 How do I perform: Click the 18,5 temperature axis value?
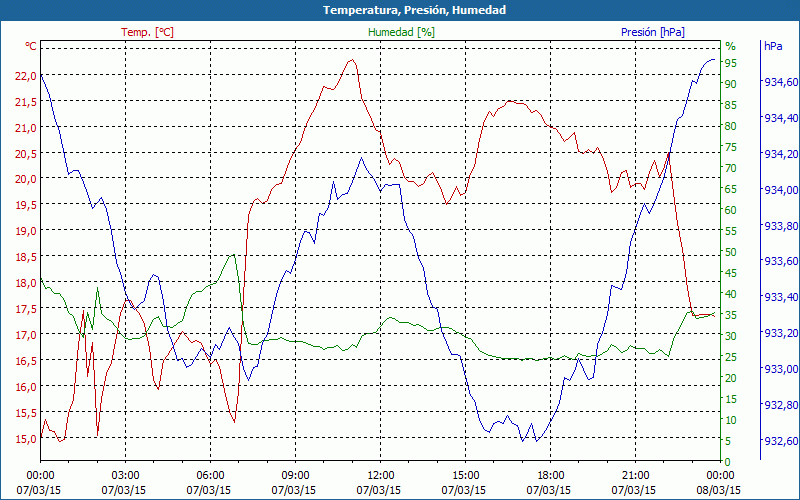26,257
